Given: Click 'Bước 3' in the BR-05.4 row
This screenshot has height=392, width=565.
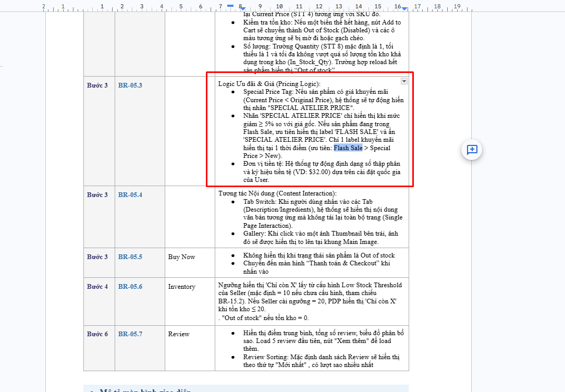Looking at the screenshot, I should coord(97,195).
